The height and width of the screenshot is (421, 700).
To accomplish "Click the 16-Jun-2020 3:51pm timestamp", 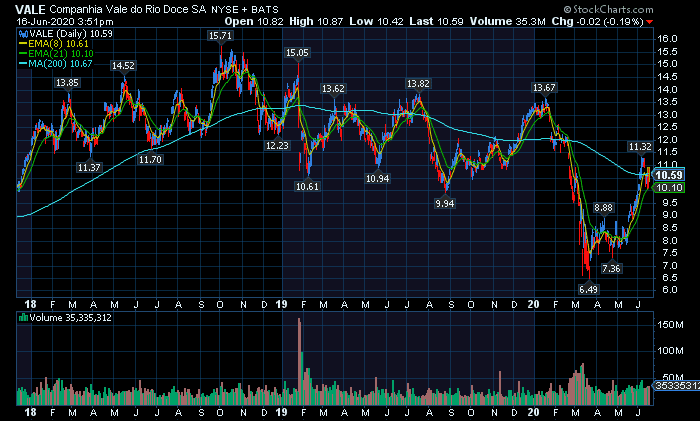I will pos(65,21).
